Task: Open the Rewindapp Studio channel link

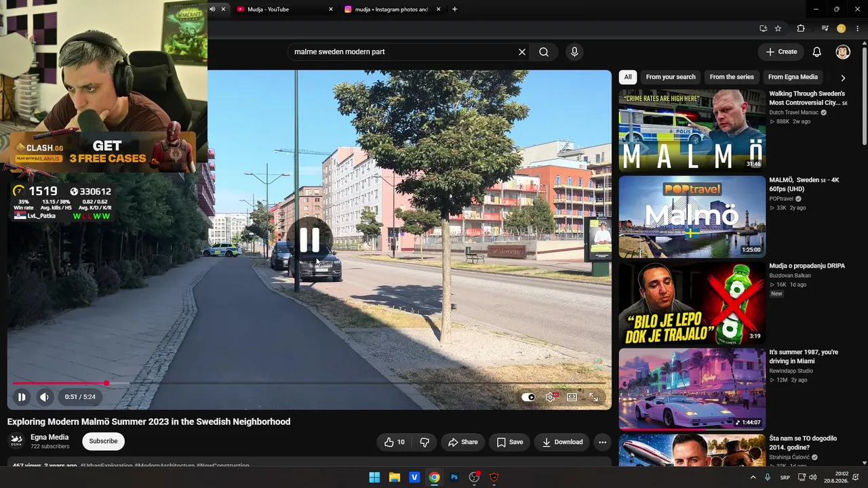Action: (791, 371)
